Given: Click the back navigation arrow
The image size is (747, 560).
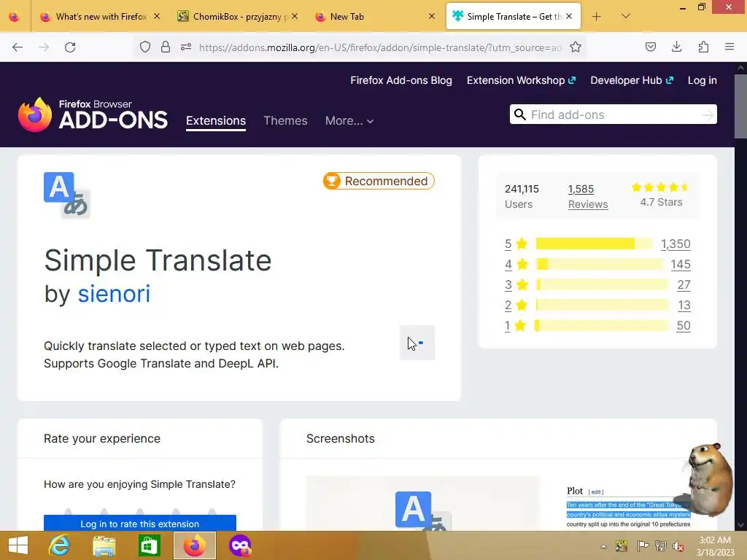Looking at the screenshot, I should click(x=18, y=47).
